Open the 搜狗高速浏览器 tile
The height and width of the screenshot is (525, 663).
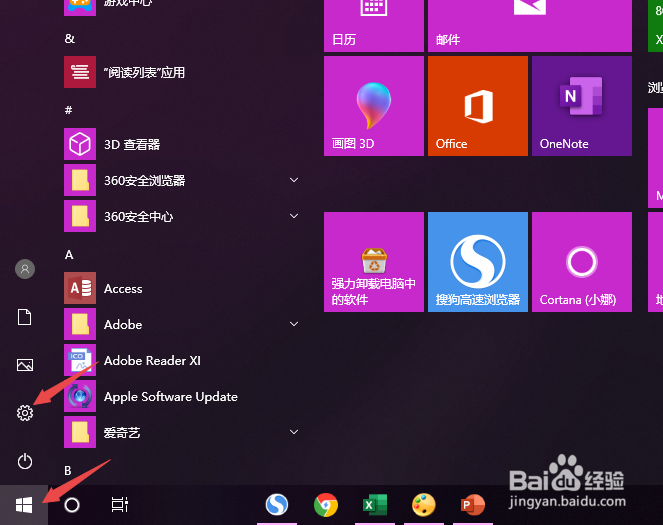point(478,262)
